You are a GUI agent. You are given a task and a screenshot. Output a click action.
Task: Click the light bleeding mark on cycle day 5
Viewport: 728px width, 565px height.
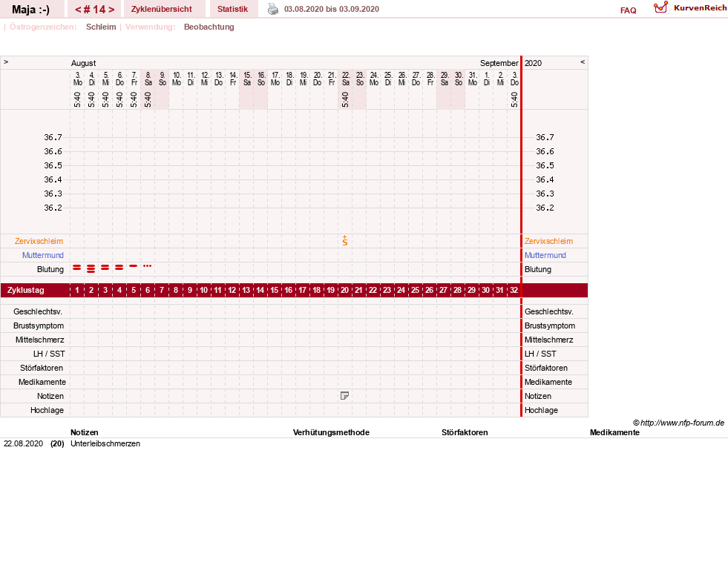pos(134,265)
